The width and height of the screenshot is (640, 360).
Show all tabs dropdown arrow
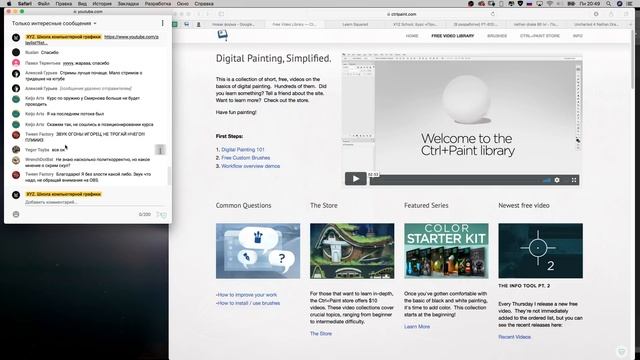631,24
